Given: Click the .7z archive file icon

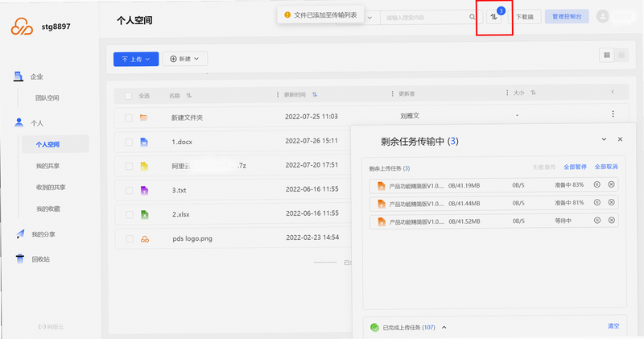Looking at the screenshot, I should point(144,166).
